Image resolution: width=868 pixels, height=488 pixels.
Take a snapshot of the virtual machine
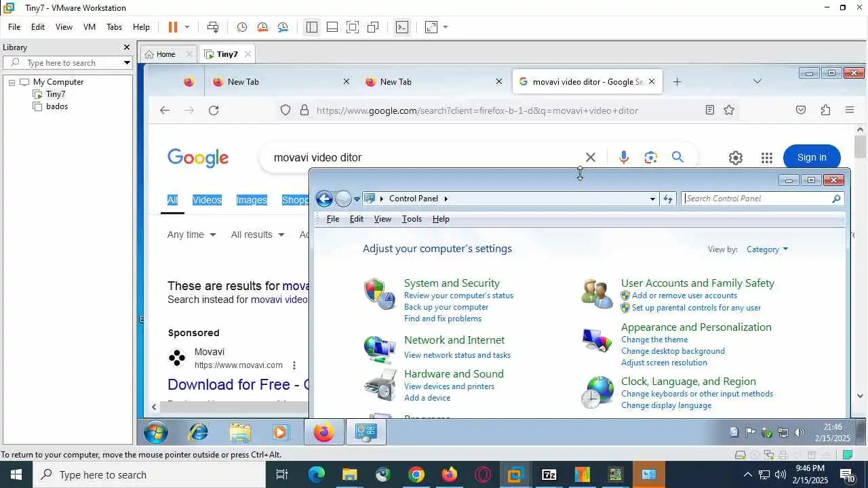click(241, 27)
